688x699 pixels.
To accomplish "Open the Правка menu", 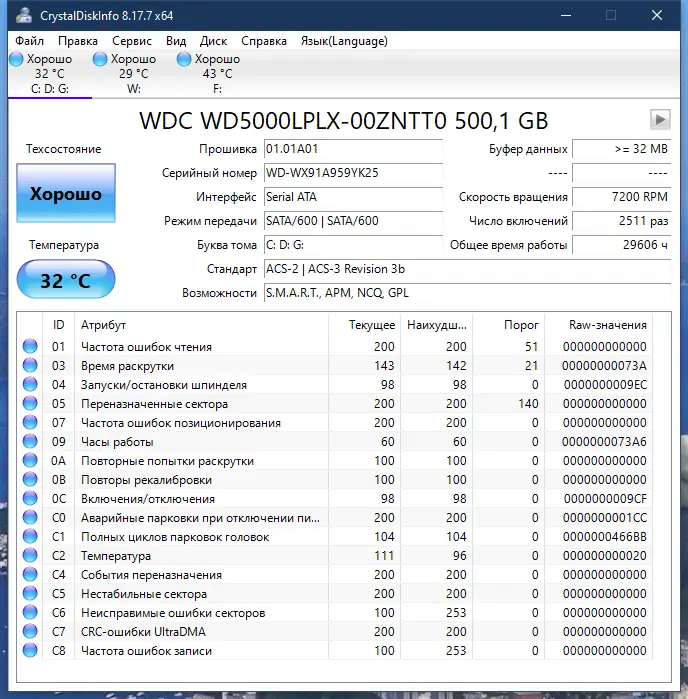I will click(x=78, y=41).
